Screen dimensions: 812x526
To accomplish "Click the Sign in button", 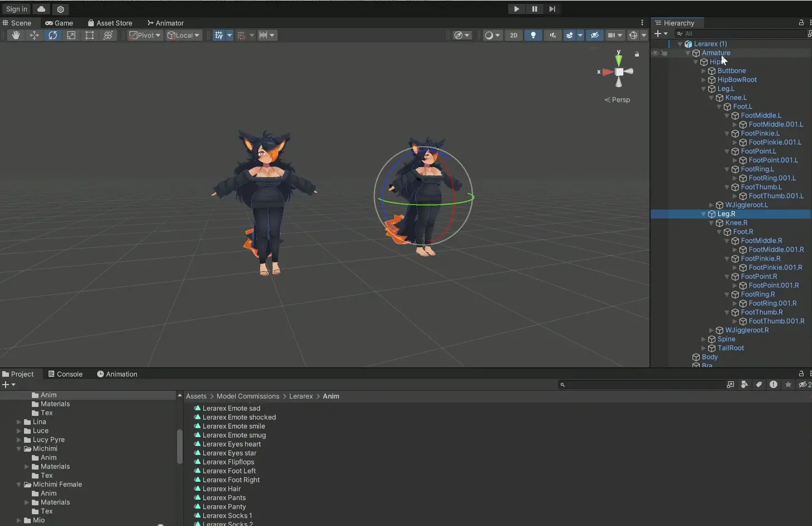I will (x=16, y=9).
